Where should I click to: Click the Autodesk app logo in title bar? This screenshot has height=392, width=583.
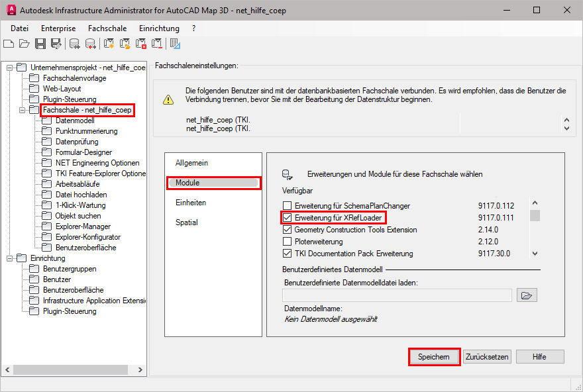[x=11, y=10]
